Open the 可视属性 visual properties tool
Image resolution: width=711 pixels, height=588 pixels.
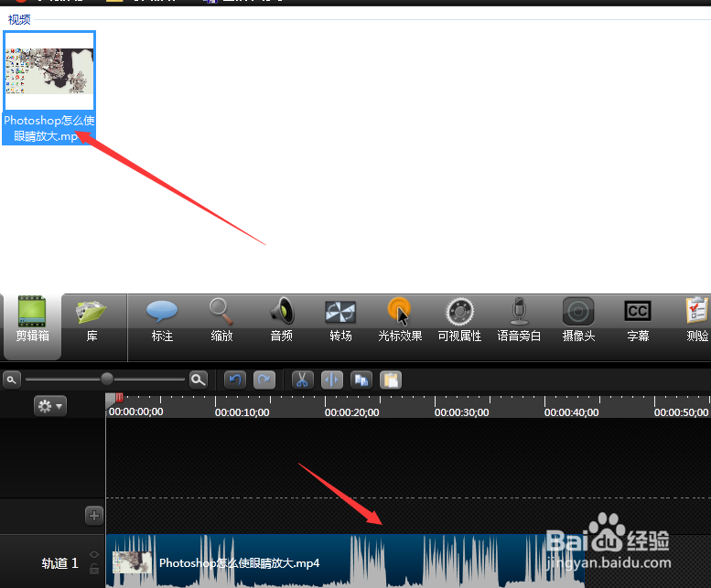(x=459, y=319)
